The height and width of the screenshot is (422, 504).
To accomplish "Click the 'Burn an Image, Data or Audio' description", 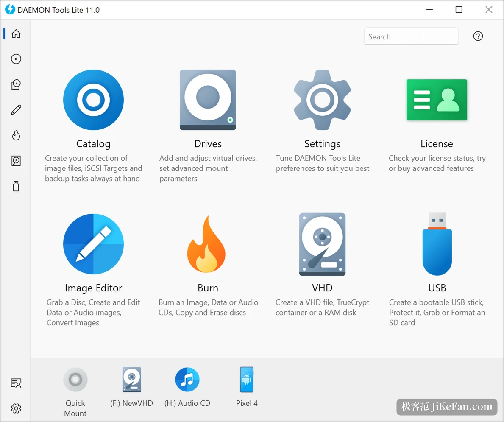I will (208, 307).
